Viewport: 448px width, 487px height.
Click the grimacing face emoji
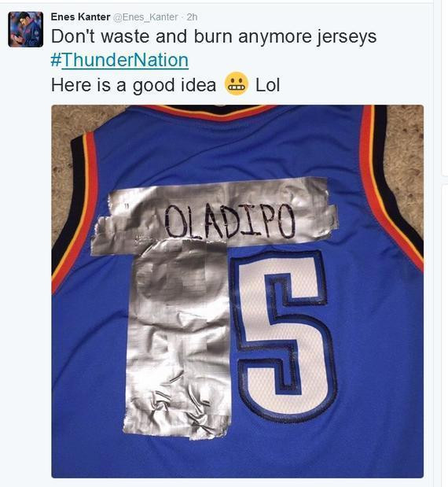(x=237, y=83)
